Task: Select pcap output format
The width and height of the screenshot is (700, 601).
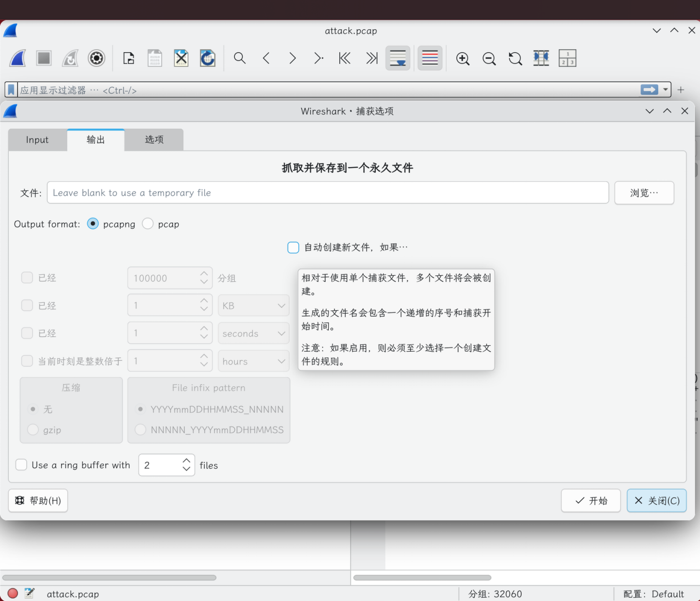Action: pos(148,224)
